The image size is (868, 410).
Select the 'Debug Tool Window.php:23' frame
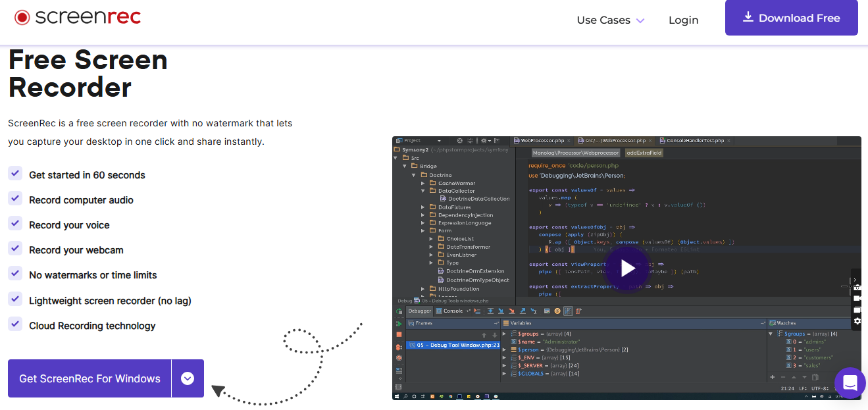click(453, 345)
